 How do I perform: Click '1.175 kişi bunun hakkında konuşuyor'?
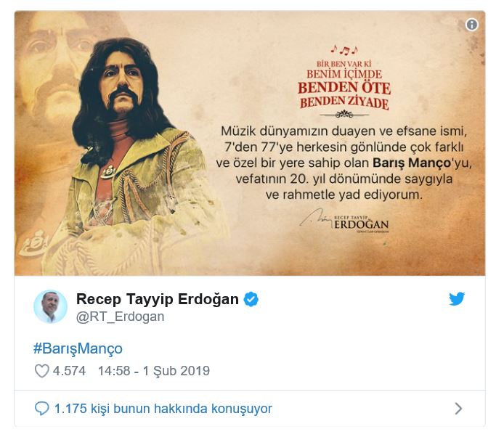tap(163, 409)
